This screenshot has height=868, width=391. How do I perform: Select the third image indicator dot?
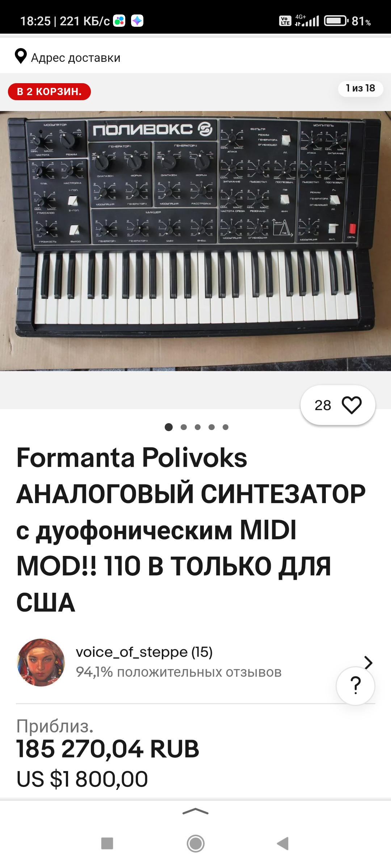click(x=198, y=427)
